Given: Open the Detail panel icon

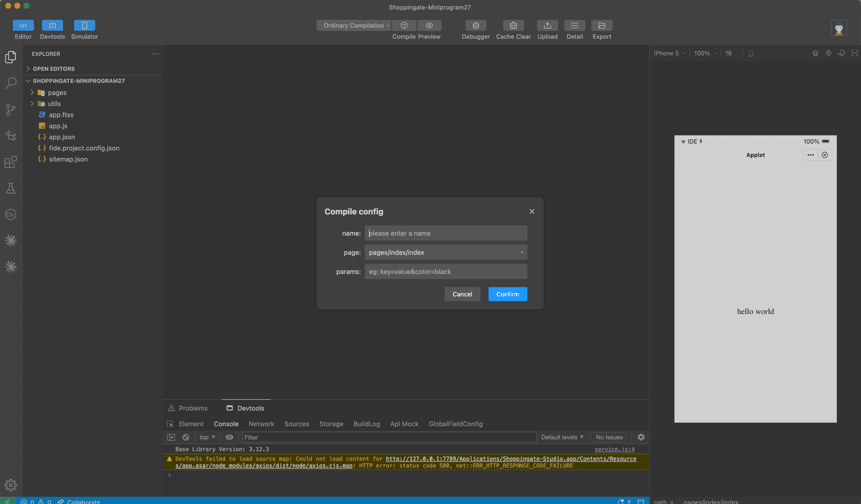Looking at the screenshot, I should click(x=575, y=25).
